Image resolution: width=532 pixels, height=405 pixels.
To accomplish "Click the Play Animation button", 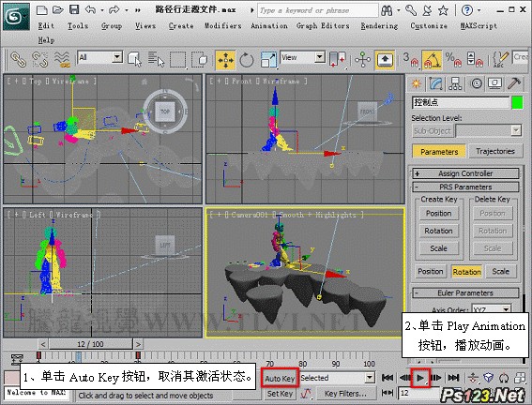I will click(x=420, y=378).
